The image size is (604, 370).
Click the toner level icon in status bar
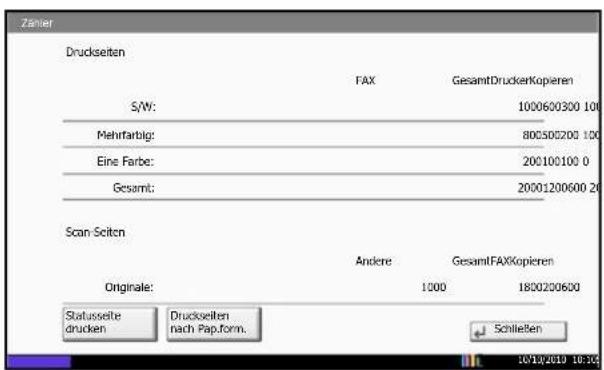(x=471, y=360)
